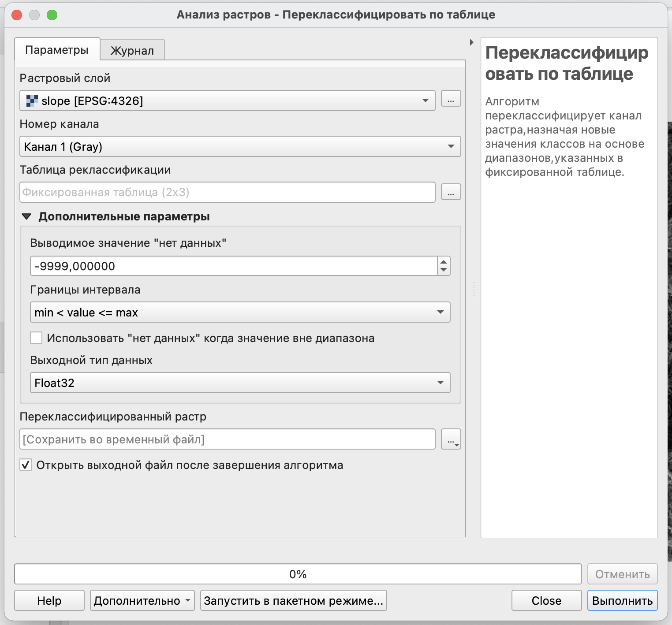Click browse button next to raster layer slope
The height and width of the screenshot is (625, 672).
tap(451, 99)
